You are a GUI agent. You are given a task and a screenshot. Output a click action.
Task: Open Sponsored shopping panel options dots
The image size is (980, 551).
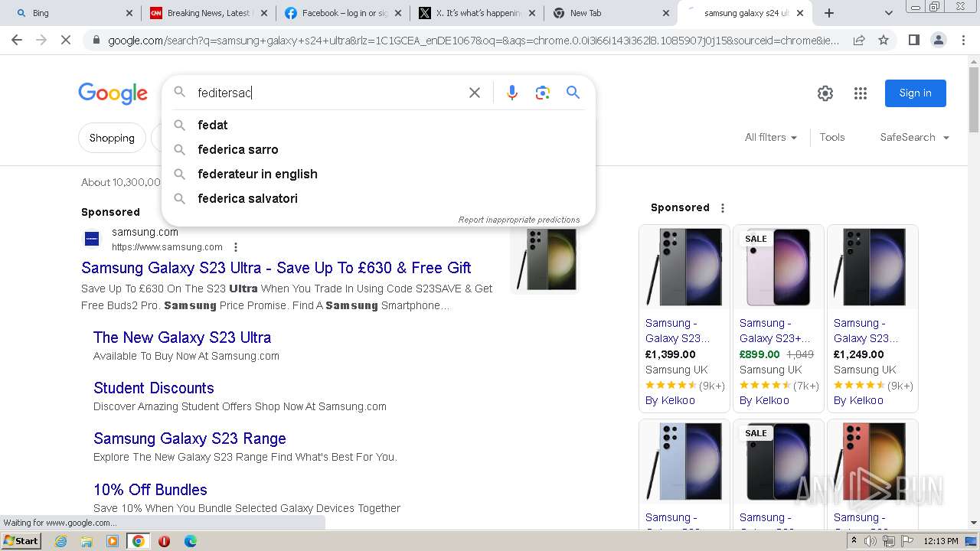[722, 207]
